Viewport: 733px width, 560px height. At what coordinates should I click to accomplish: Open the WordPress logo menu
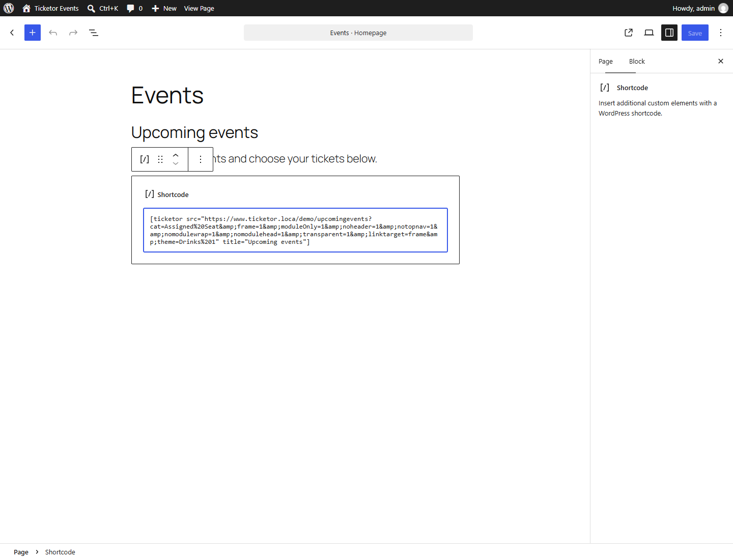(x=9, y=8)
